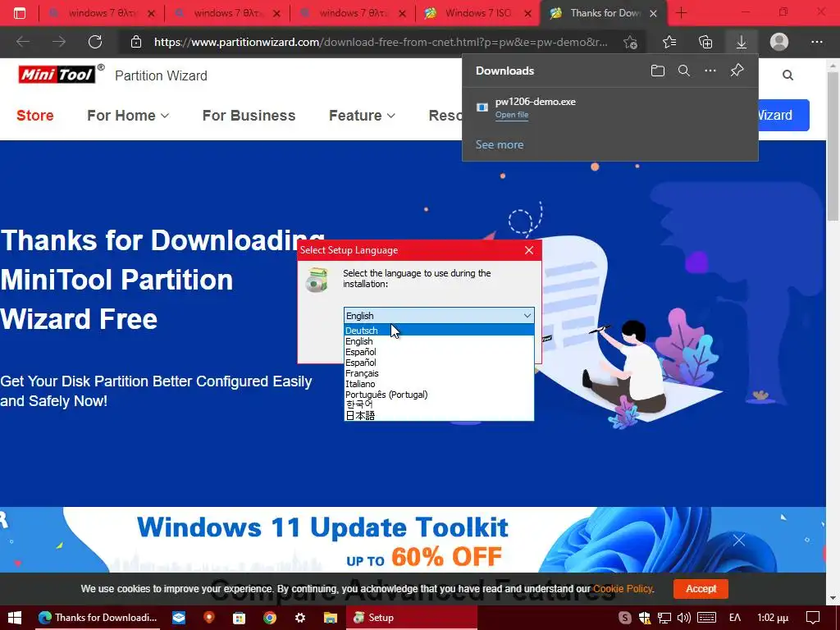Click the website search magnifier icon
Screen dimensions: 840x630
coord(787,75)
